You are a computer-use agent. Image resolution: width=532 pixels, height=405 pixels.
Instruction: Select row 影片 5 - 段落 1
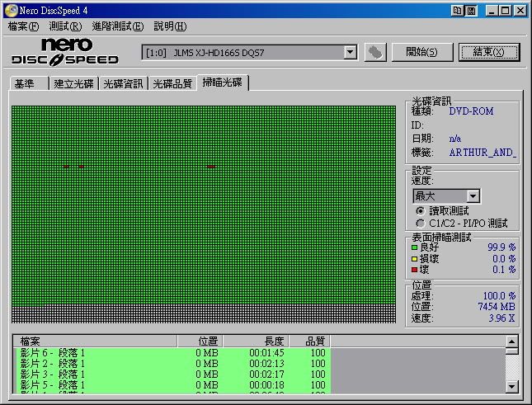(x=172, y=385)
